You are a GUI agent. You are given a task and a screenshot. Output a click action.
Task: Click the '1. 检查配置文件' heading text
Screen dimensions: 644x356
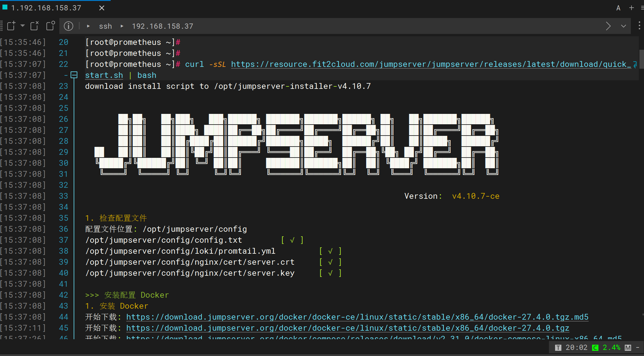click(x=116, y=218)
